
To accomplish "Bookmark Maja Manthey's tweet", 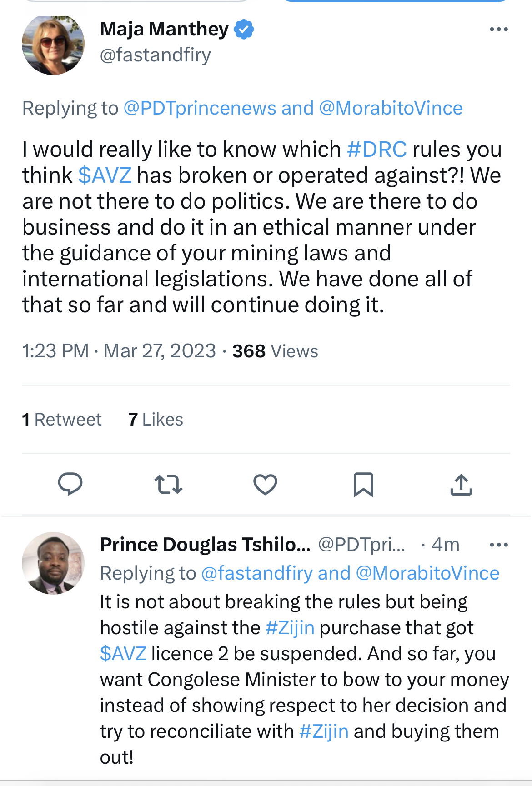I will pos(363,484).
